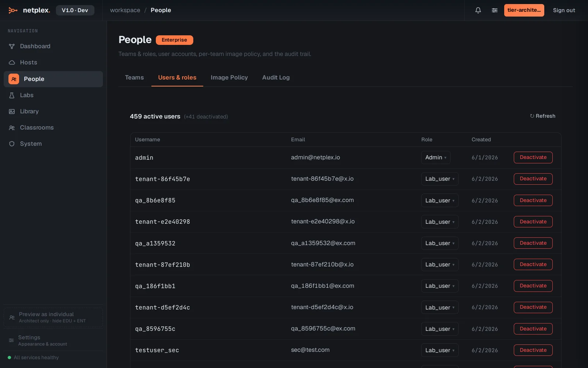The image size is (588, 368).
Task: Open the notifications bell
Action: point(478,10)
